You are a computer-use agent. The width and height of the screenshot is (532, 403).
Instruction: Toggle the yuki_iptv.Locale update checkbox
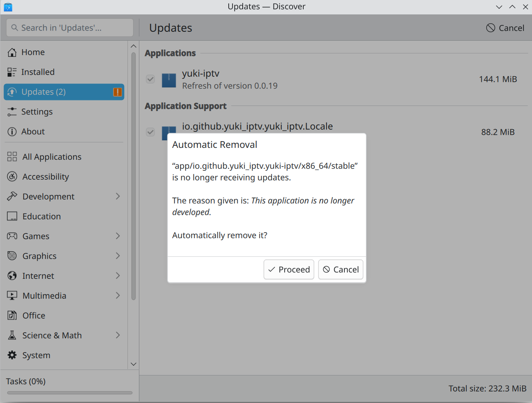150,132
